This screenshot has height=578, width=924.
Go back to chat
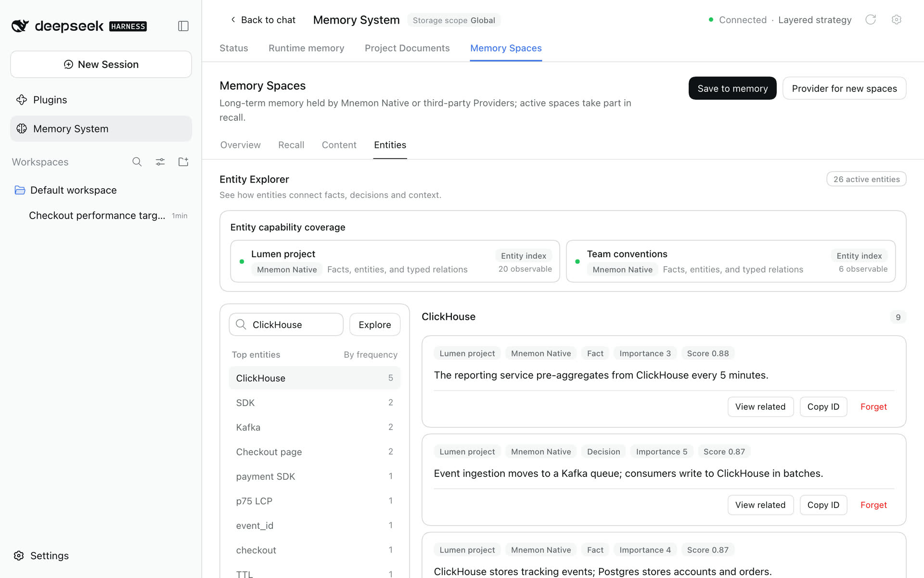click(263, 20)
